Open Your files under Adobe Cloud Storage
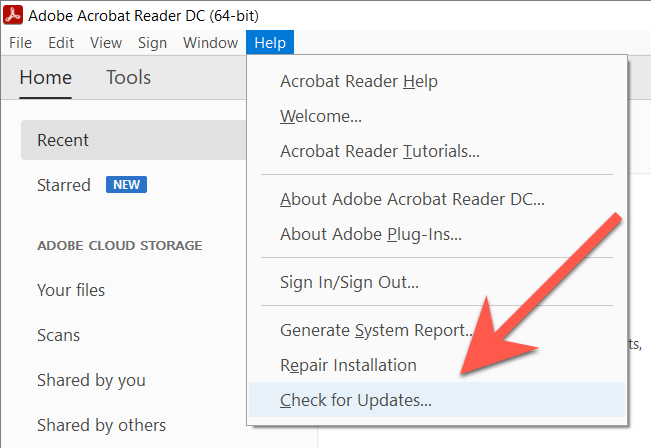Image resolution: width=651 pixels, height=448 pixels. (x=71, y=290)
